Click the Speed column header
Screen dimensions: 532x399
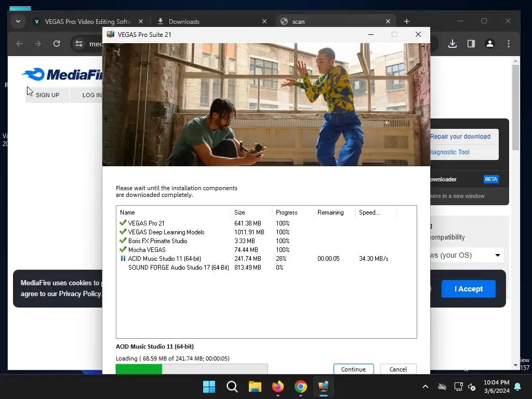point(376,212)
